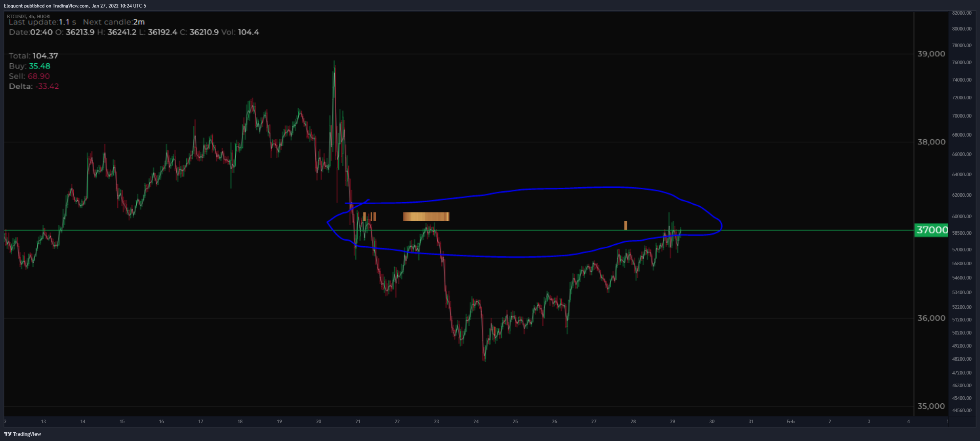980x441 pixels.
Task: Click the green Buy: 35.48 stat
Action: (x=30, y=66)
